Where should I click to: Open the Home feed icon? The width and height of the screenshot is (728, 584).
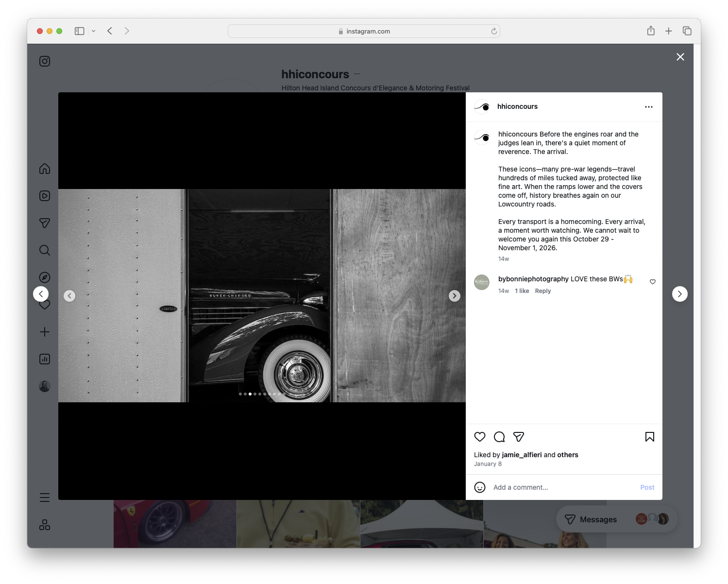[44, 169]
